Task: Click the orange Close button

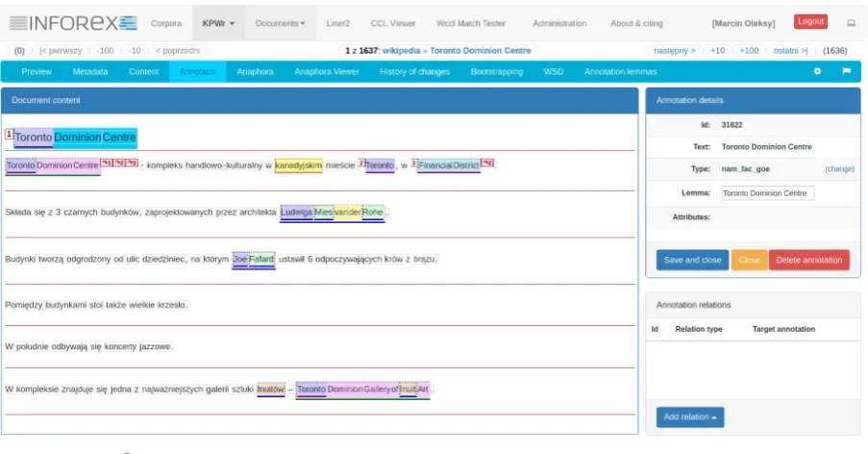Action: click(749, 260)
